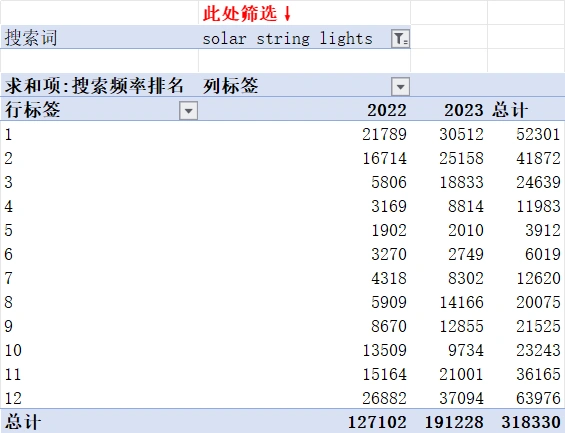Select row label 12
Screen dimensions: 565x433
pyautogui.click(x=13, y=398)
